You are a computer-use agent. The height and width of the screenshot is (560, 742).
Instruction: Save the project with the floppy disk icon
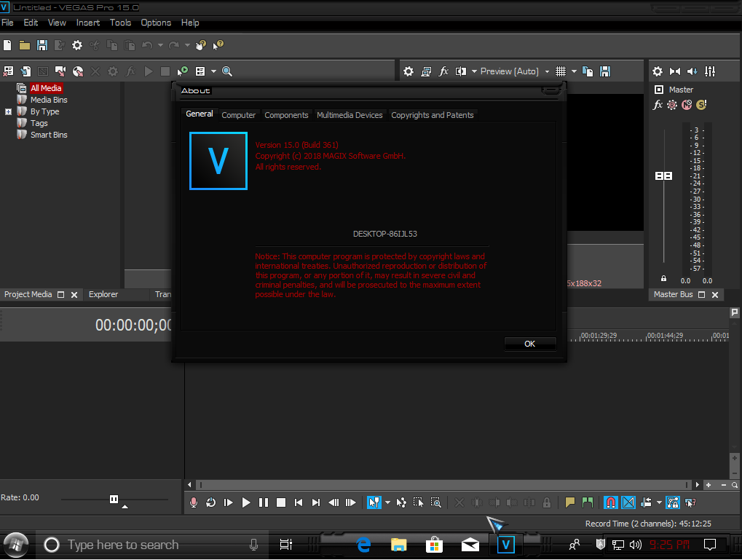pos(42,45)
